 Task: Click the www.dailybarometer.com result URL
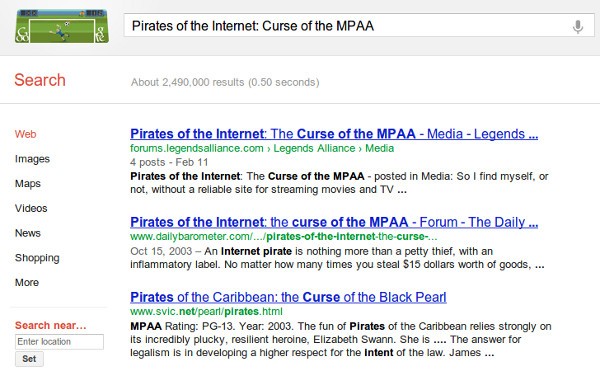284,237
